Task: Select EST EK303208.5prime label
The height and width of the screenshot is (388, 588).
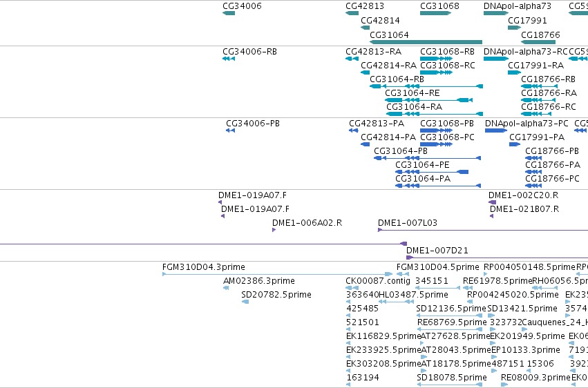Action: [383, 365]
